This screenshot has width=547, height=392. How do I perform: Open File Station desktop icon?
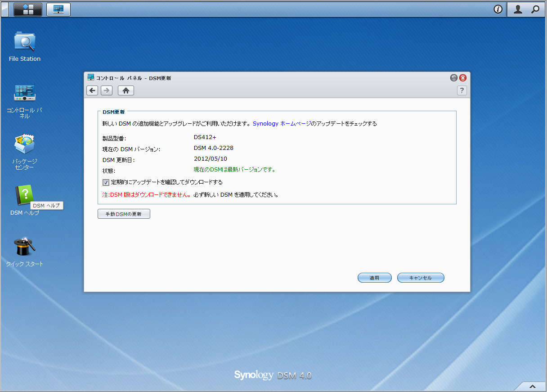(x=25, y=46)
